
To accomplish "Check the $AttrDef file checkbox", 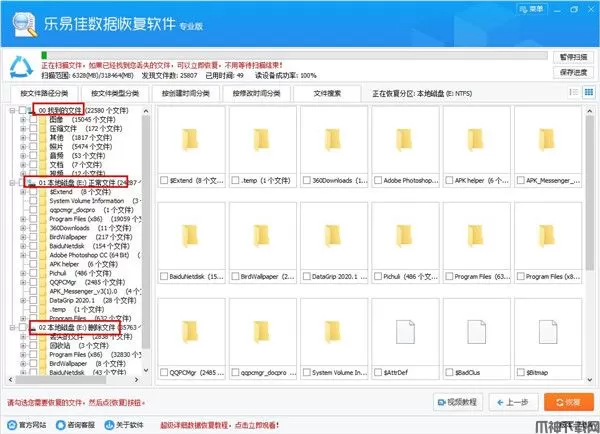I will (378, 372).
